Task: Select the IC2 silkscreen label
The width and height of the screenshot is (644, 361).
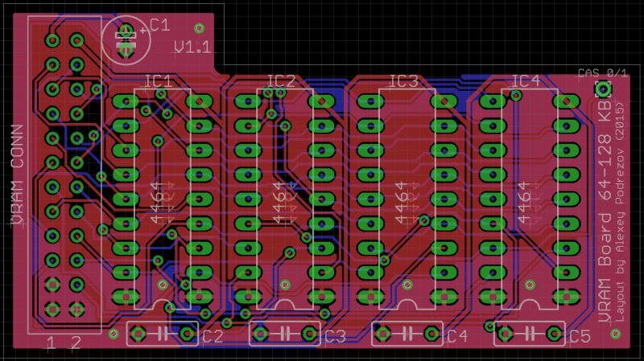Action: [281, 81]
